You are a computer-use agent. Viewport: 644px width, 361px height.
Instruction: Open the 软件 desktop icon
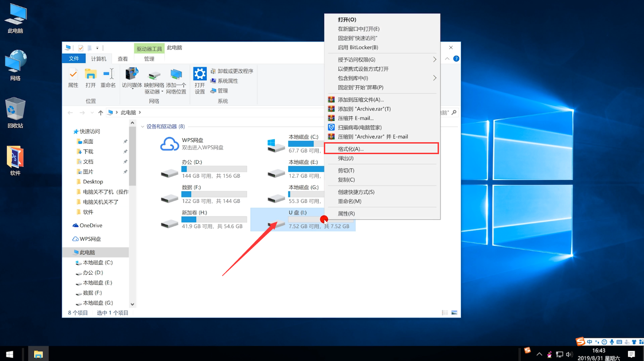[15, 161]
